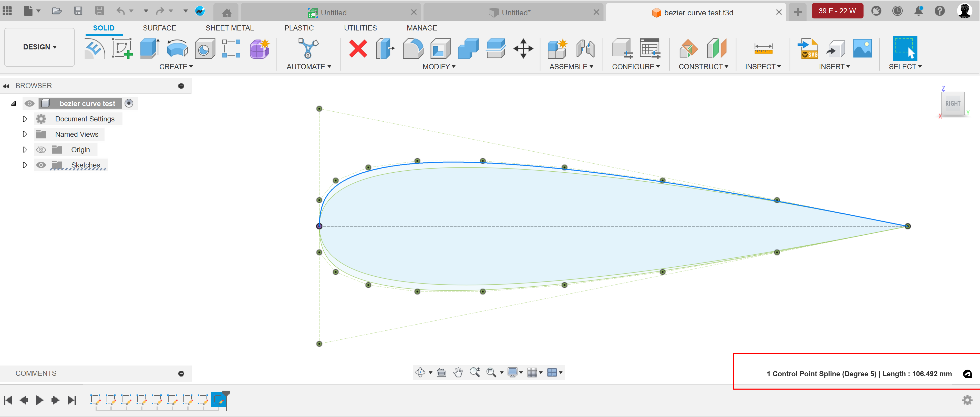Hide the Sketches folder

(41, 165)
